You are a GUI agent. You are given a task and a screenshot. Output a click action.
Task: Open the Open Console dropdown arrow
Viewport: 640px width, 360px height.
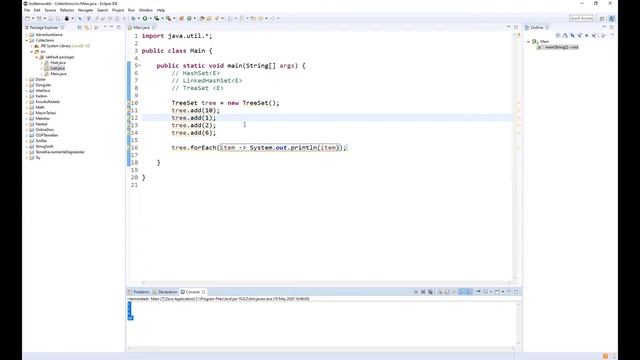click(x=503, y=292)
